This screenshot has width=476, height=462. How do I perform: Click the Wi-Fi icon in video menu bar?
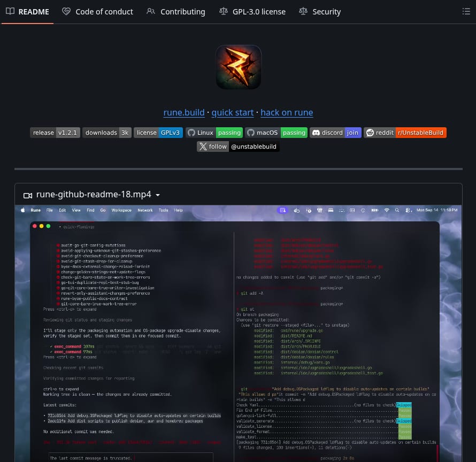click(387, 210)
